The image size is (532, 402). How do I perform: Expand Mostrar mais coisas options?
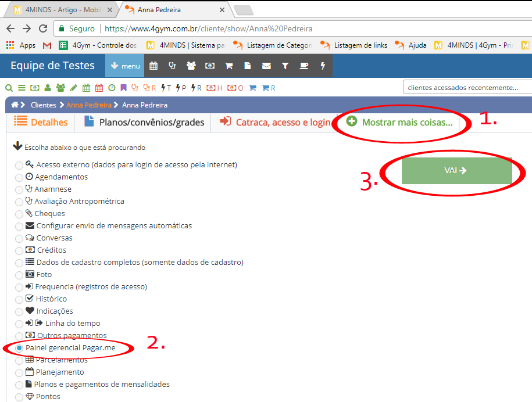click(x=399, y=123)
